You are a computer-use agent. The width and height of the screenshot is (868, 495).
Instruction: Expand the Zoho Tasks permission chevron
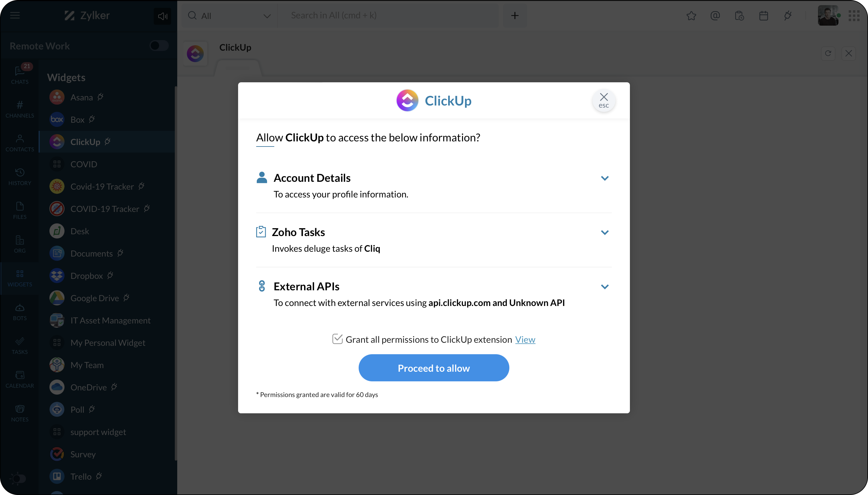pos(605,232)
